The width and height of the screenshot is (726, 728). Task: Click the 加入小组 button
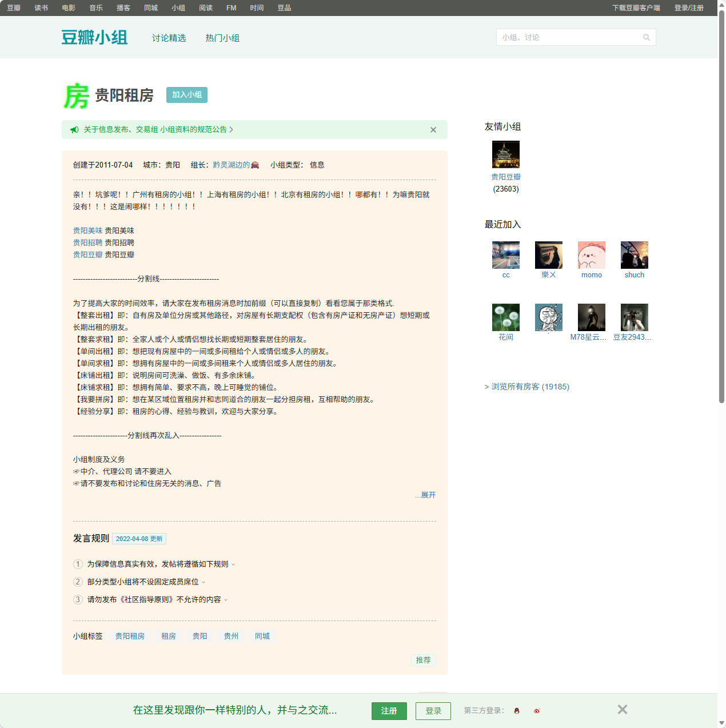tap(187, 95)
